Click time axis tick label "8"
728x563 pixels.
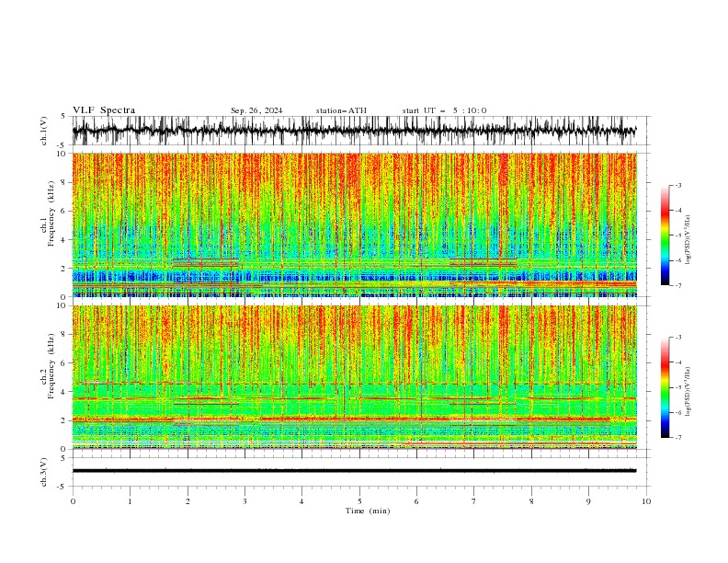tap(531, 501)
